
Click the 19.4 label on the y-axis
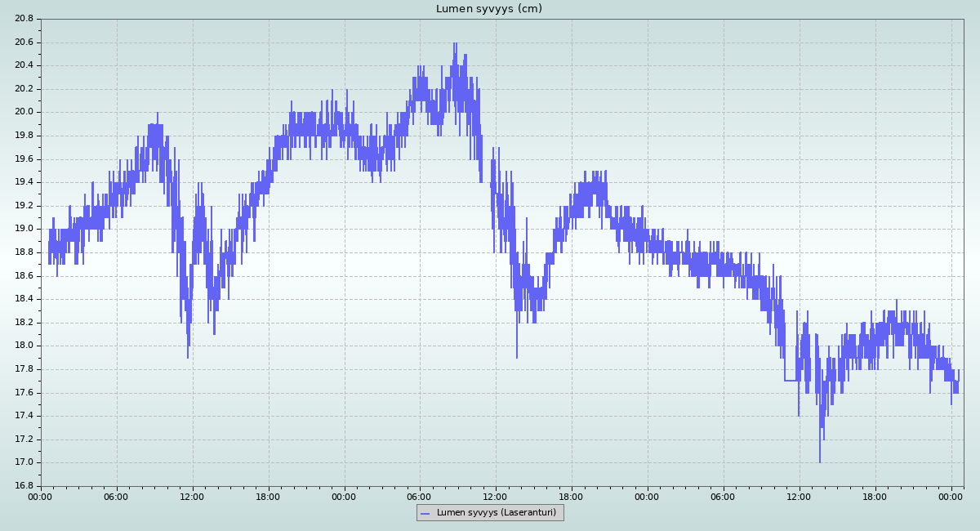point(24,182)
